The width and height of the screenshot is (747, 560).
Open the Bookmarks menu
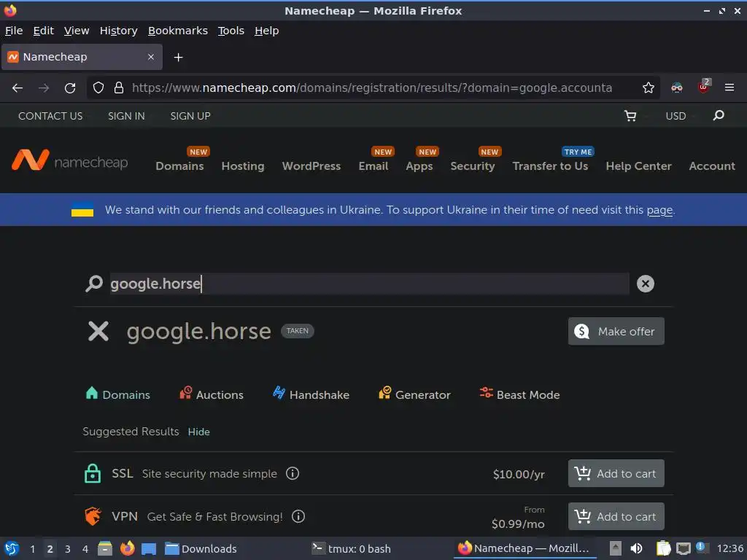(178, 31)
